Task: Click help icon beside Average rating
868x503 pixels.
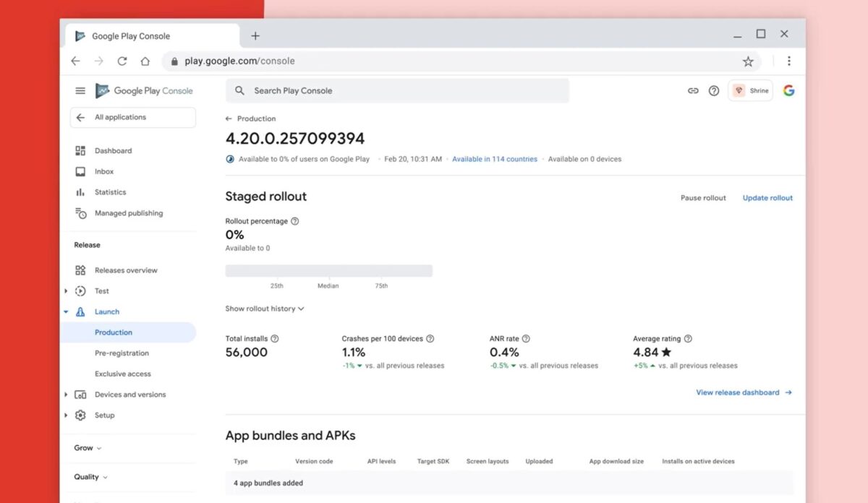Action: [688, 339]
